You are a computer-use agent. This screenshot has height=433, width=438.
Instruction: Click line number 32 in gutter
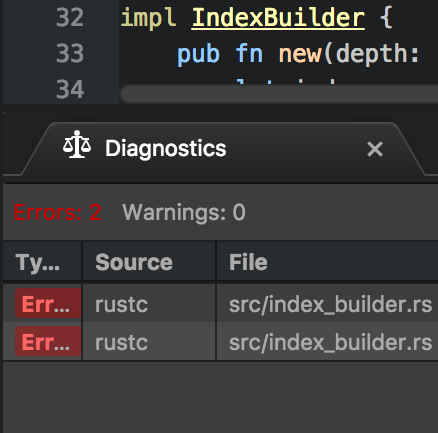(70, 17)
